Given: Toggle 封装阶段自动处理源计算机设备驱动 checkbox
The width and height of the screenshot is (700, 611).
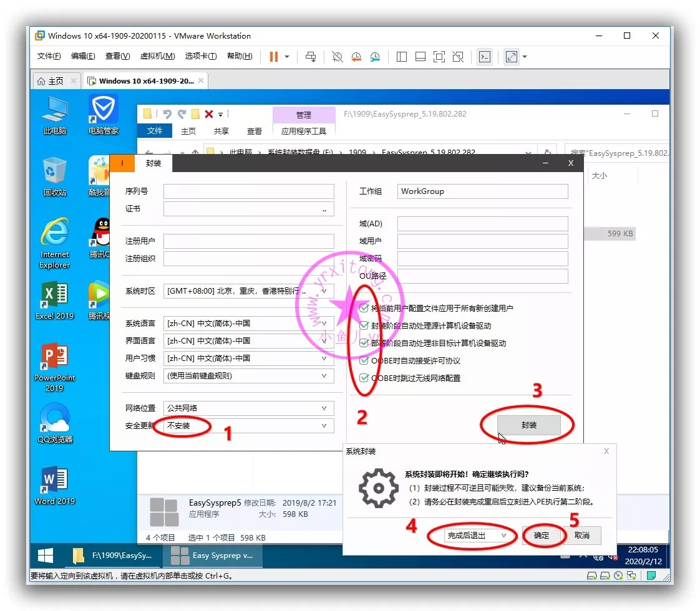Looking at the screenshot, I should point(364,325).
